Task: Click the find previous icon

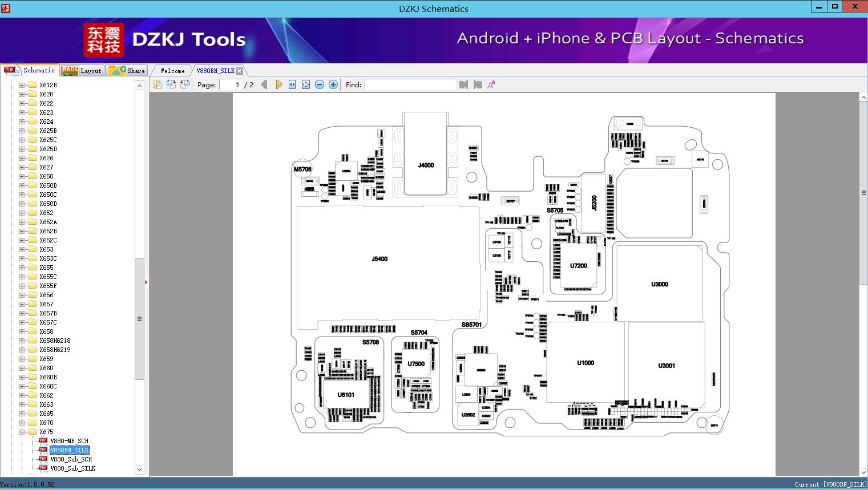Action: pyautogui.click(x=463, y=84)
